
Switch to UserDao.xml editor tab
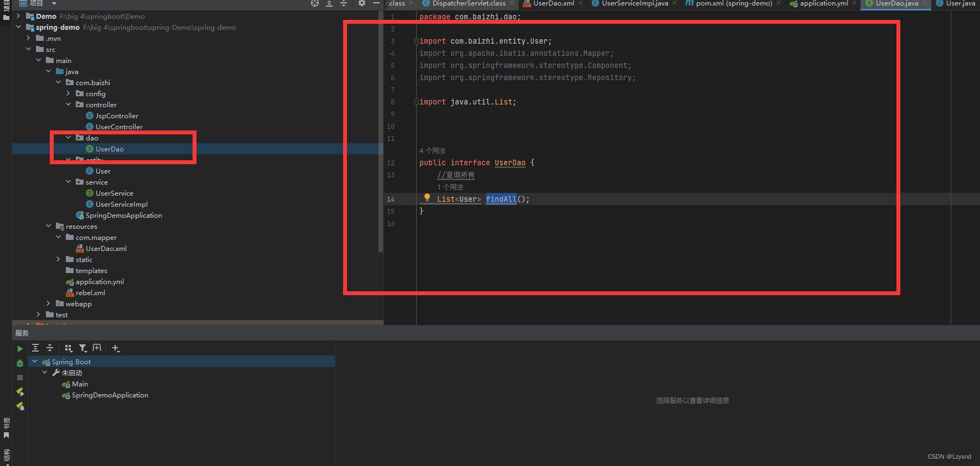point(553,3)
